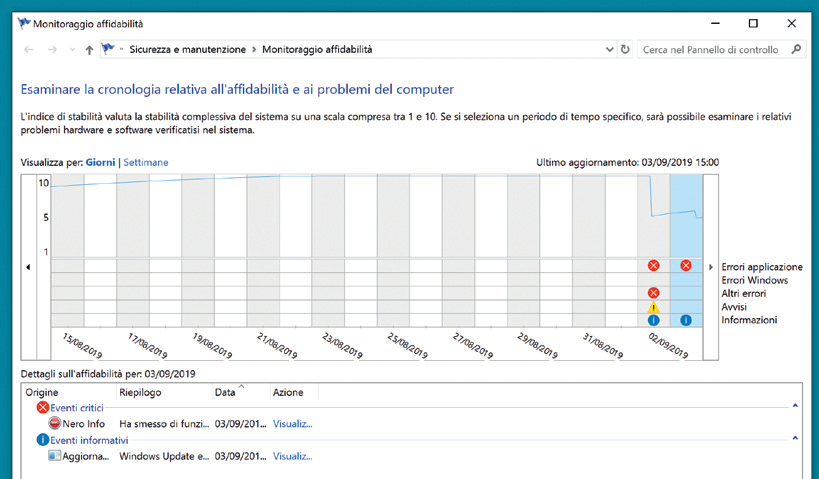The width and height of the screenshot is (819, 479).
Task: Switch the chart view to Settimane
Action: (x=146, y=162)
